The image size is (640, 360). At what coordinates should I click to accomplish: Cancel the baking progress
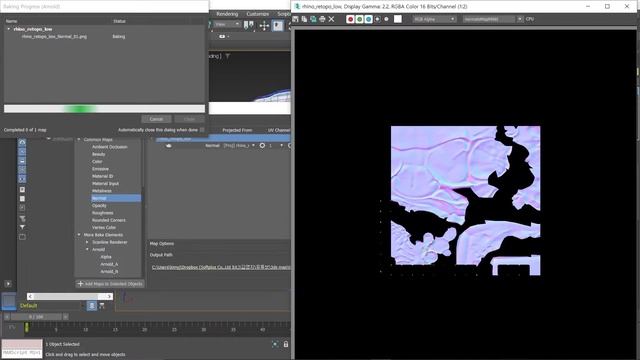pos(156,119)
